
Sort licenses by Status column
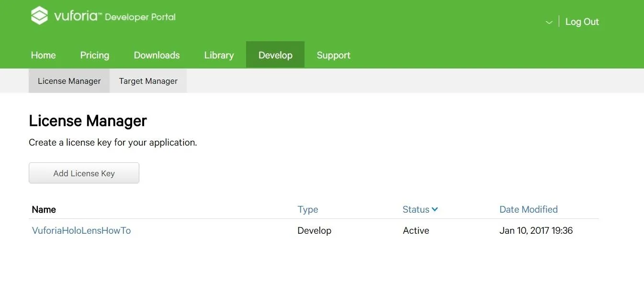416,209
